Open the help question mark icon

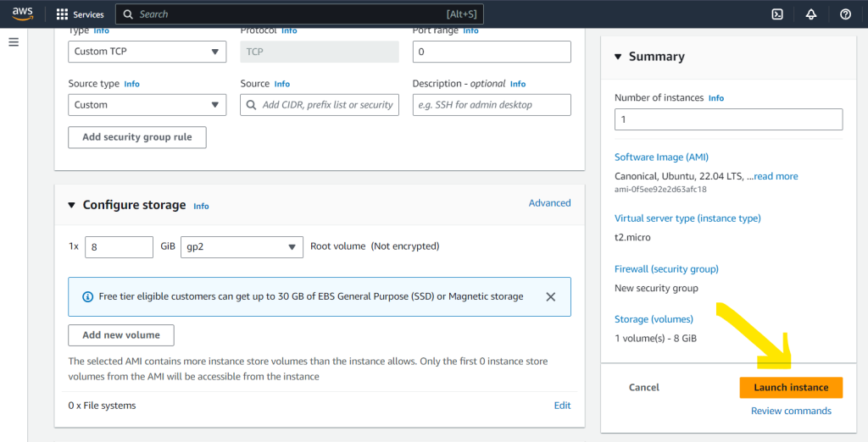(844, 14)
